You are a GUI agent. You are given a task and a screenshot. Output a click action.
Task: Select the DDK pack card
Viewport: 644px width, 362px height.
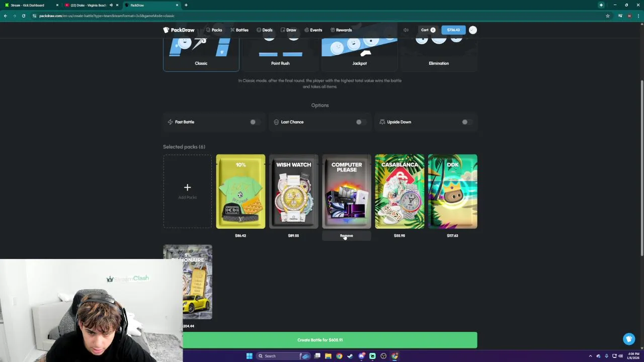[452, 191]
